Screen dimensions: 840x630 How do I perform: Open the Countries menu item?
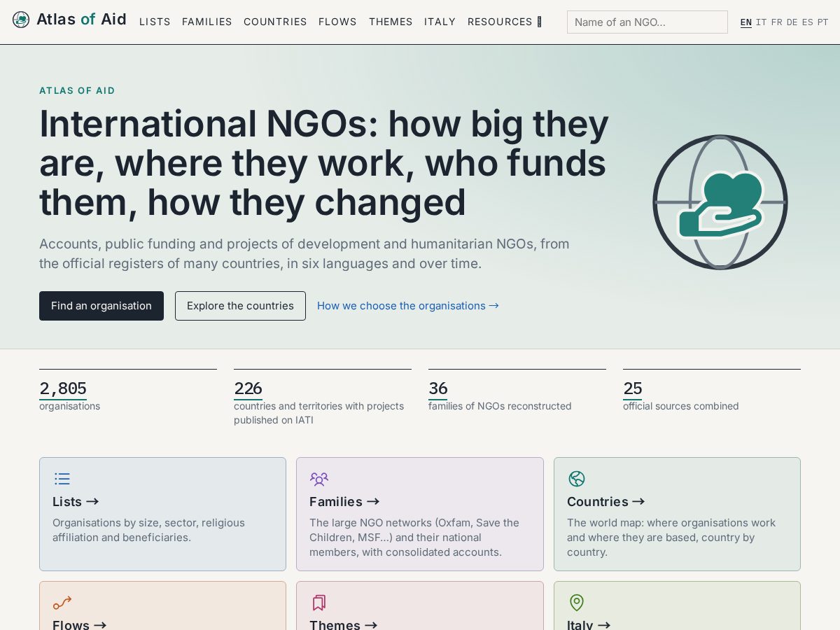tap(275, 22)
